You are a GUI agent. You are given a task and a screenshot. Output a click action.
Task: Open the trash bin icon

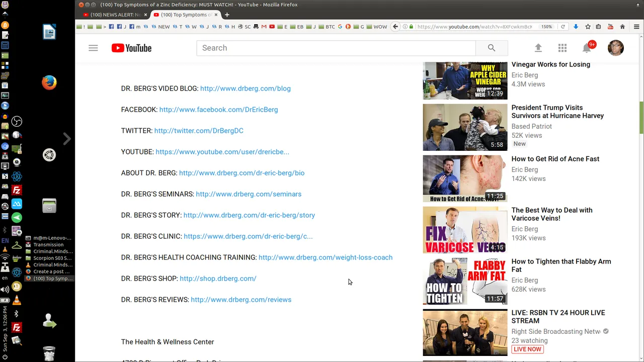(49, 353)
